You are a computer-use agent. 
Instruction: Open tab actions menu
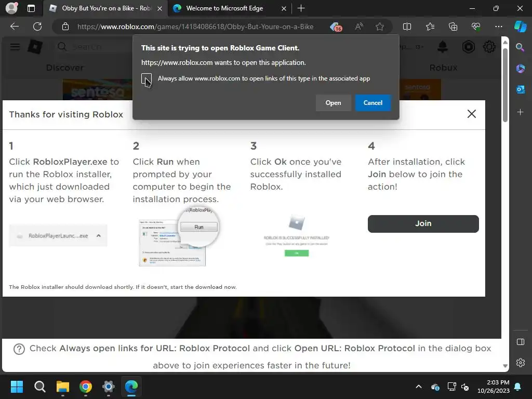pyautogui.click(x=31, y=8)
